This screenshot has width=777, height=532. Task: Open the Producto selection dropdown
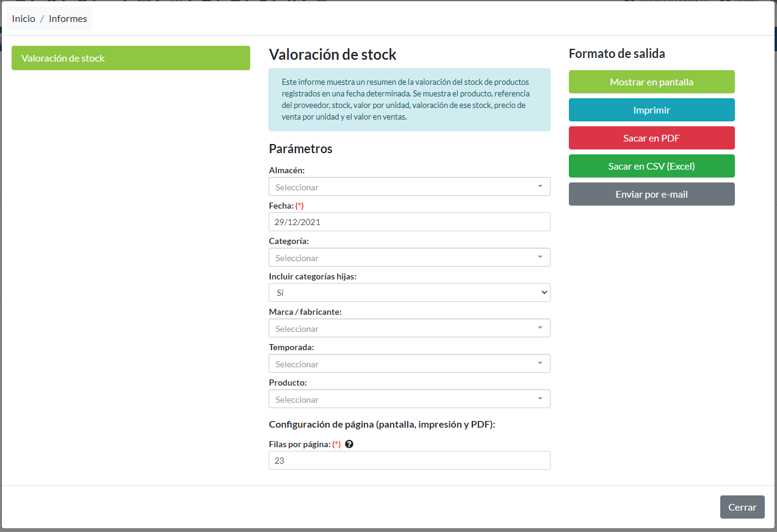[409, 398]
